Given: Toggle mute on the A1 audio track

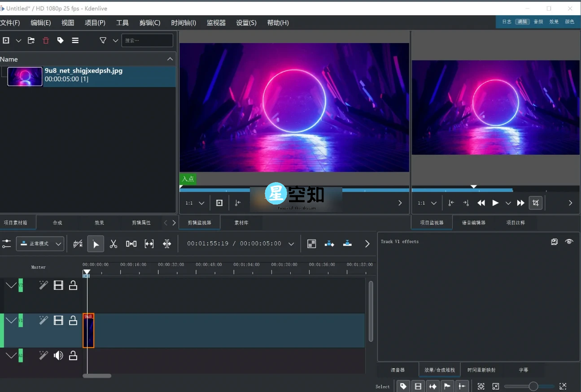Looking at the screenshot, I should (x=58, y=355).
